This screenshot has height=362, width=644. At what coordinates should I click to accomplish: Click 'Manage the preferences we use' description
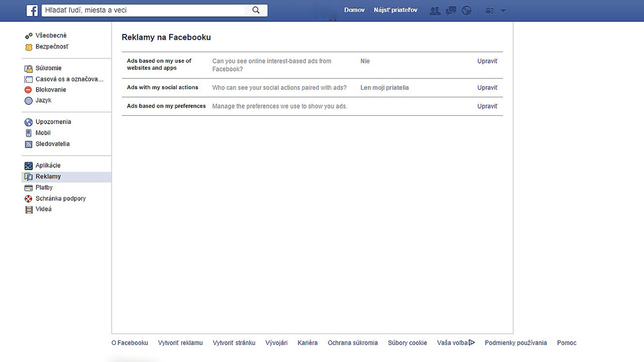tap(280, 106)
